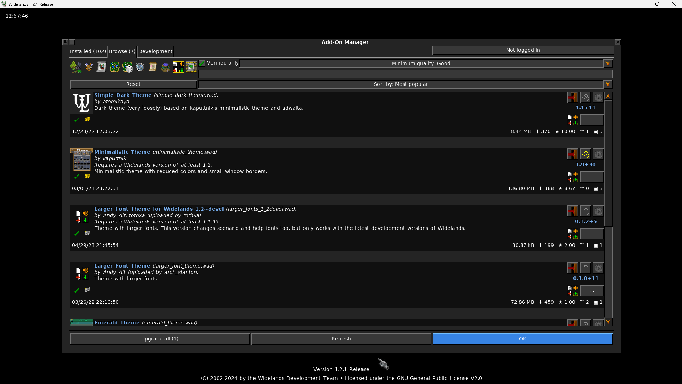Toggle the Script category filter icon
The height and width of the screenshot is (384, 682).
coord(101,67)
